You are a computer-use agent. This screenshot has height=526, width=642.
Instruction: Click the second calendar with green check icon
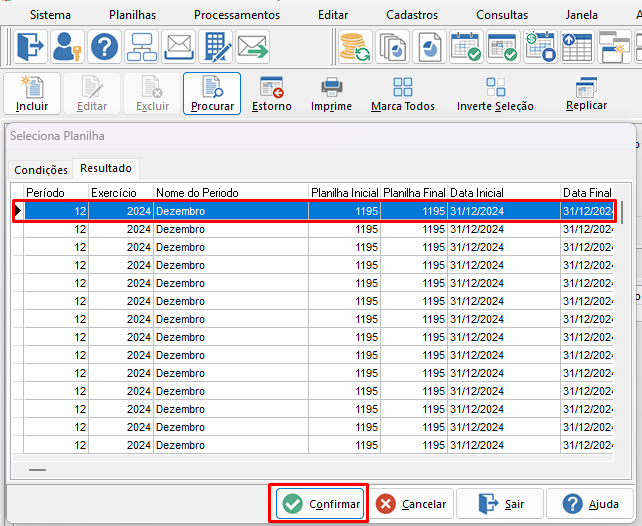[x=503, y=46]
